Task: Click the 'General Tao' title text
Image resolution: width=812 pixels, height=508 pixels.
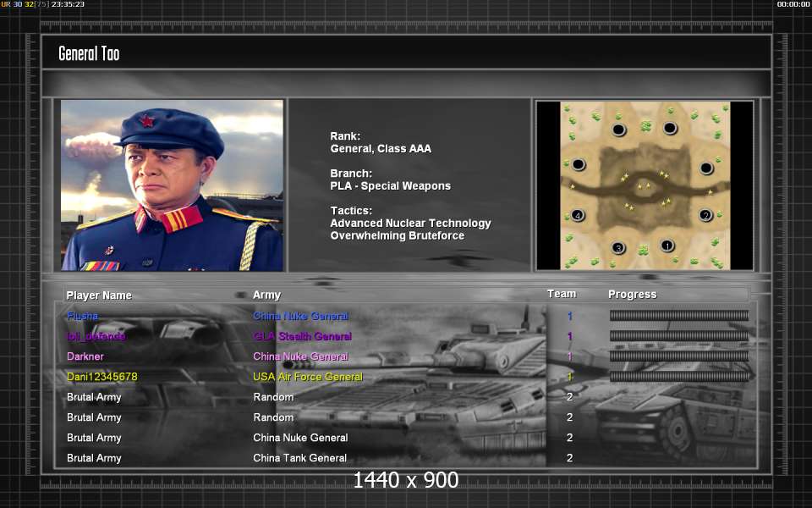Action: [89, 53]
